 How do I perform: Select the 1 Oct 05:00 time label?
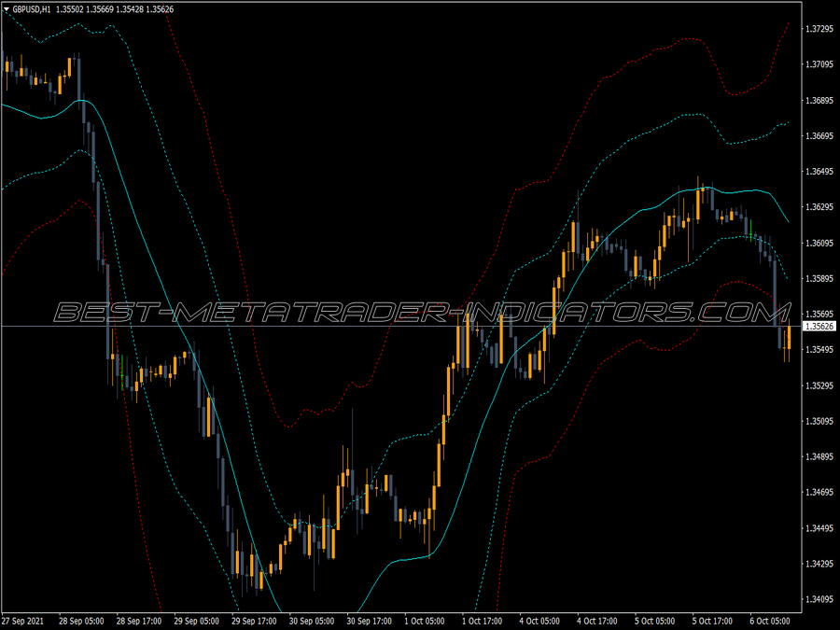(425, 621)
